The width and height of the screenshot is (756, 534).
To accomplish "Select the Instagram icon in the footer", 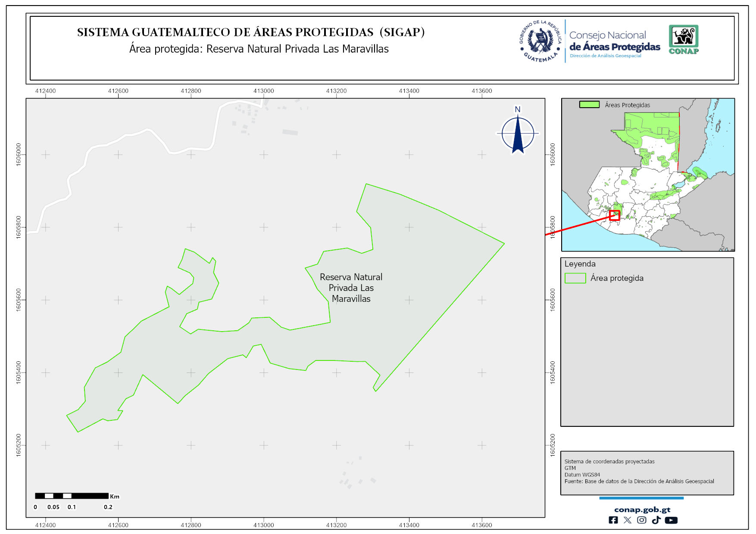I will (642, 520).
